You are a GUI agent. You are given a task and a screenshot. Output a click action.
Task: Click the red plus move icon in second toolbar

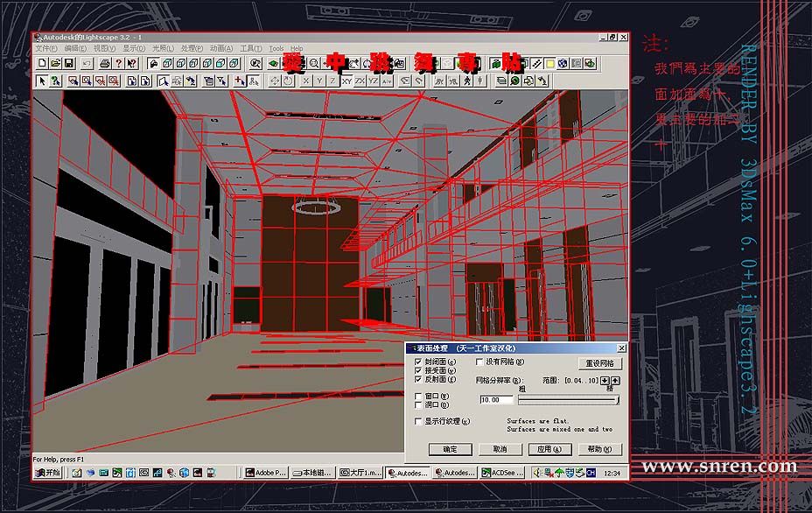pos(240,81)
